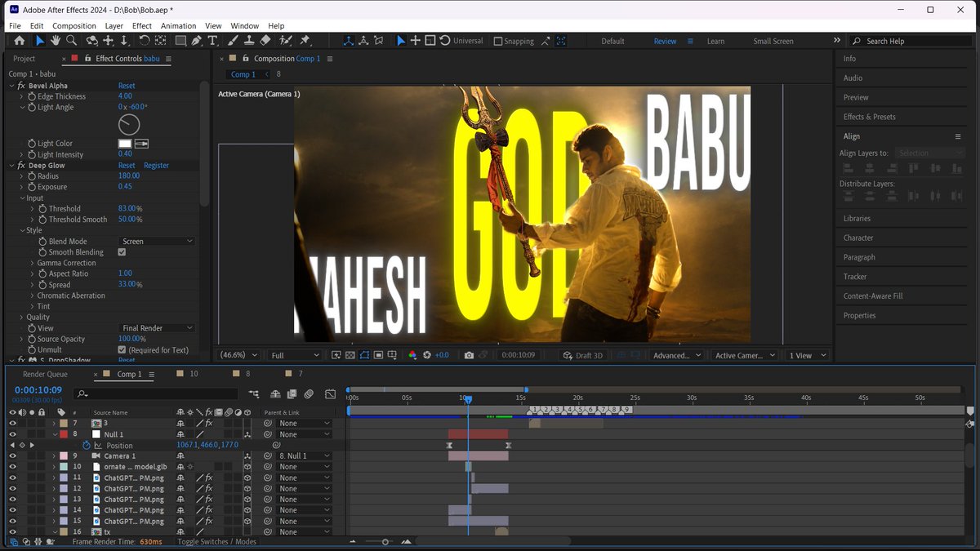Select the Hand tool
This screenshot has height=551, width=980.
56,41
